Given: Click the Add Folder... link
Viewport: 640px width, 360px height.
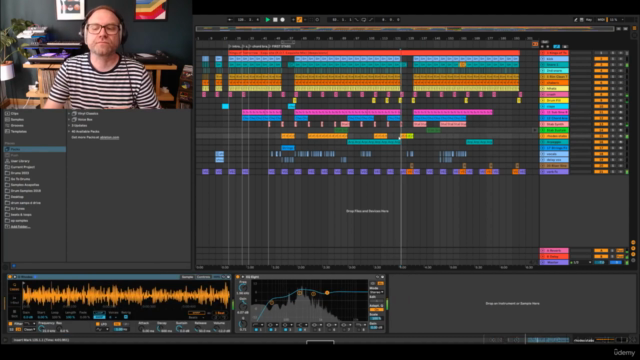Looking at the screenshot, I should click(x=20, y=227).
